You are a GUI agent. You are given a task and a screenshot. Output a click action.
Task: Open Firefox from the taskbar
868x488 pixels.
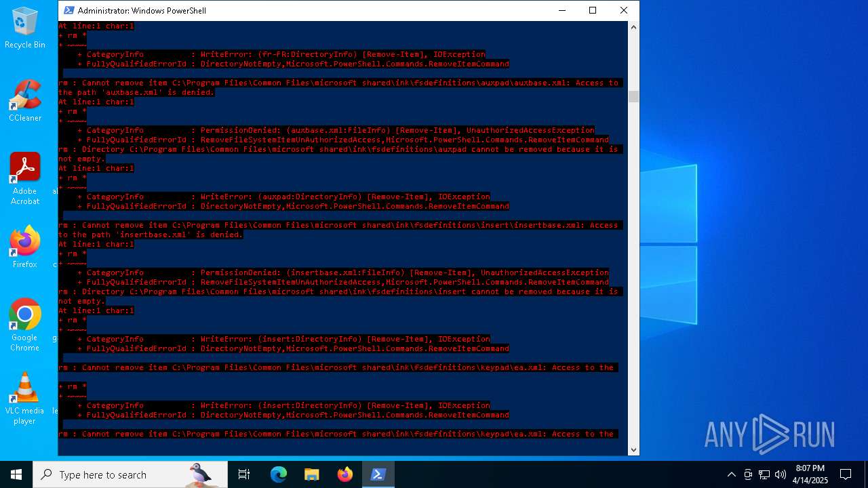345,474
